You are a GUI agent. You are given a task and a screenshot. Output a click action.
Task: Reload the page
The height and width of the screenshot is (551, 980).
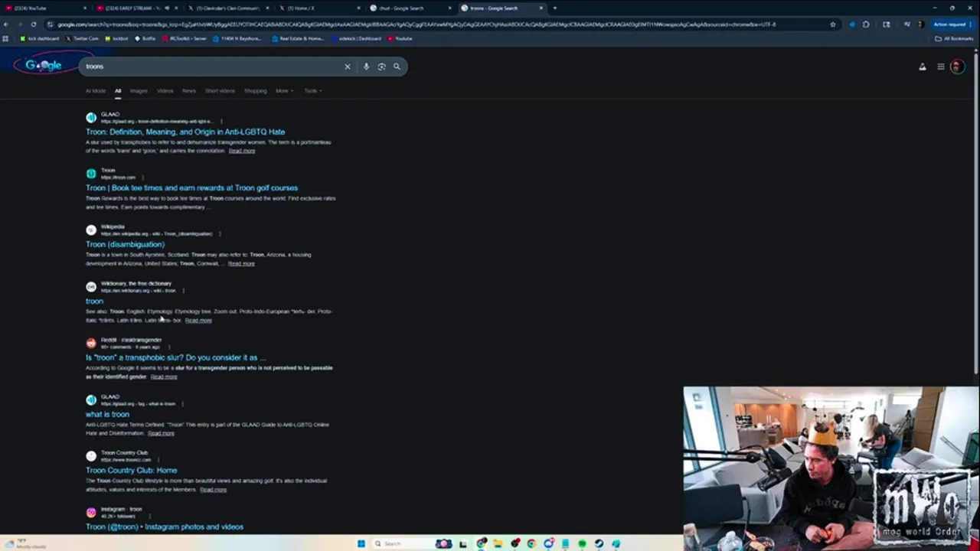[x=33, y=24]
